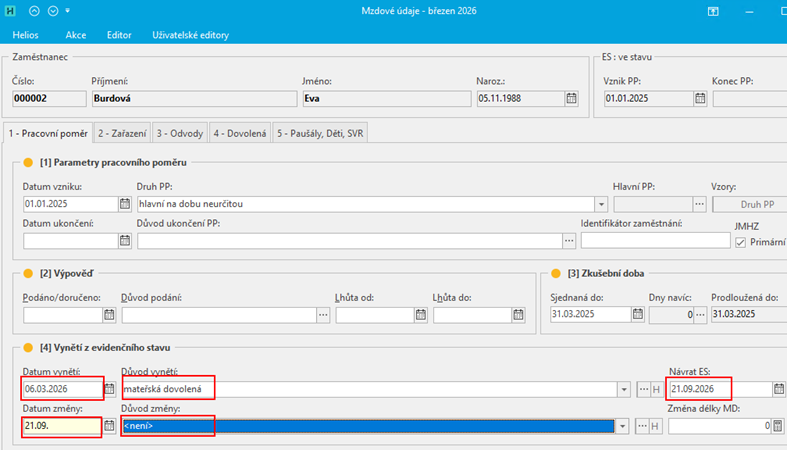Click calendar icon beside Sjednaná do

[x=637, y=314]
